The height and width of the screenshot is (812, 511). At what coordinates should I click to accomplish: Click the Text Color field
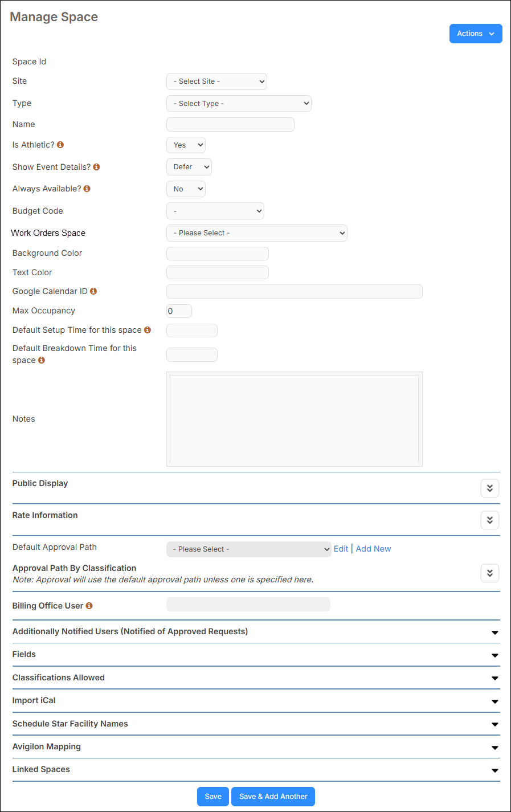point(218,272)
